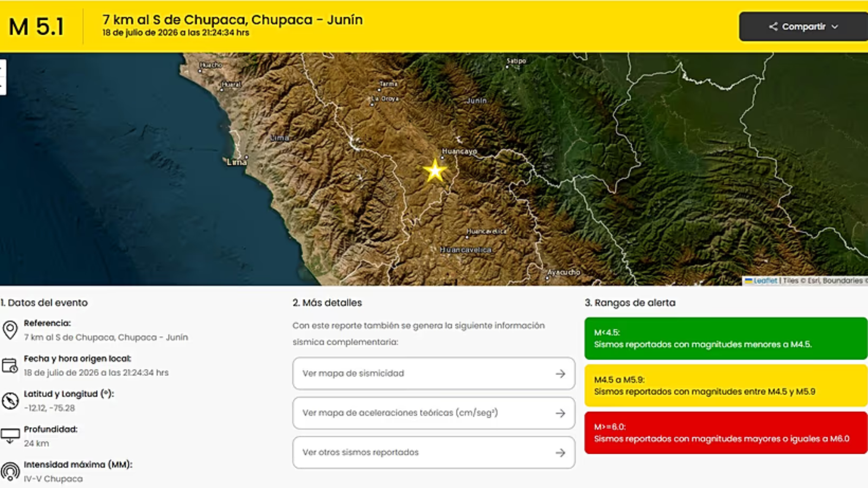Select the red M>=6.0 alert range
The width and height of the screenshot is (868, 488).
click(x=726, y=433)
